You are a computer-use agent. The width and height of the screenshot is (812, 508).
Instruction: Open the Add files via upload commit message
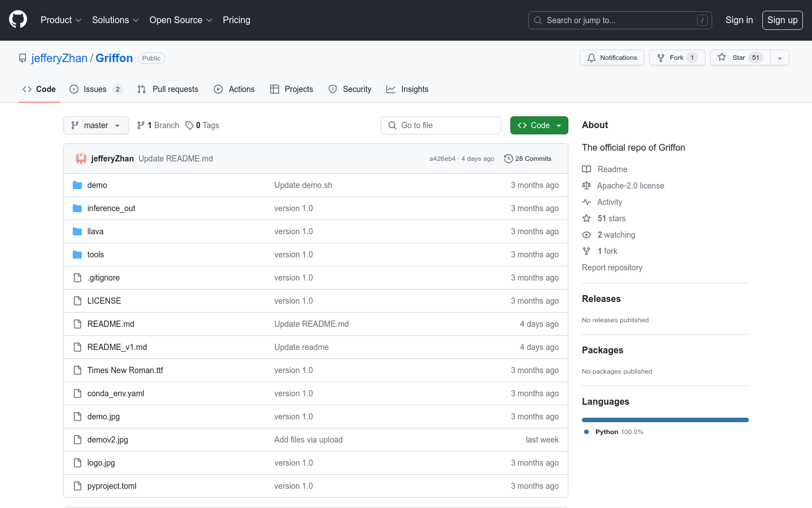308,440
